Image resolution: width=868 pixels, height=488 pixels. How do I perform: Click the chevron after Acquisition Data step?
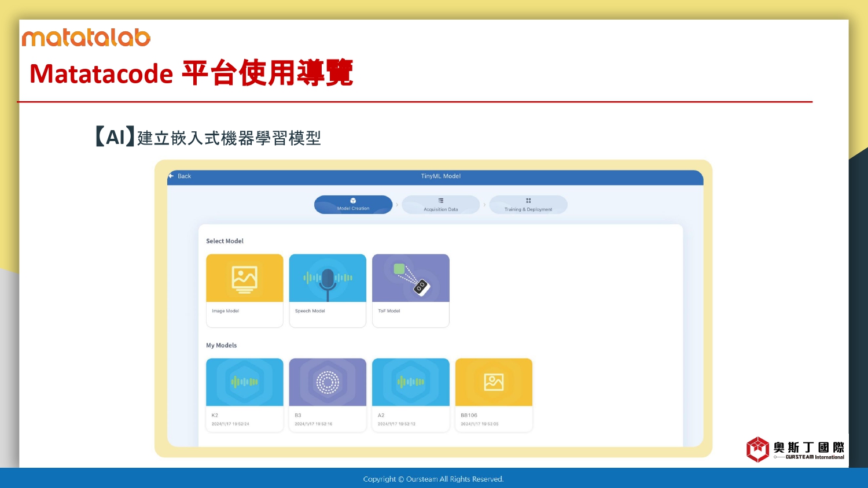[x=484, y=205]
